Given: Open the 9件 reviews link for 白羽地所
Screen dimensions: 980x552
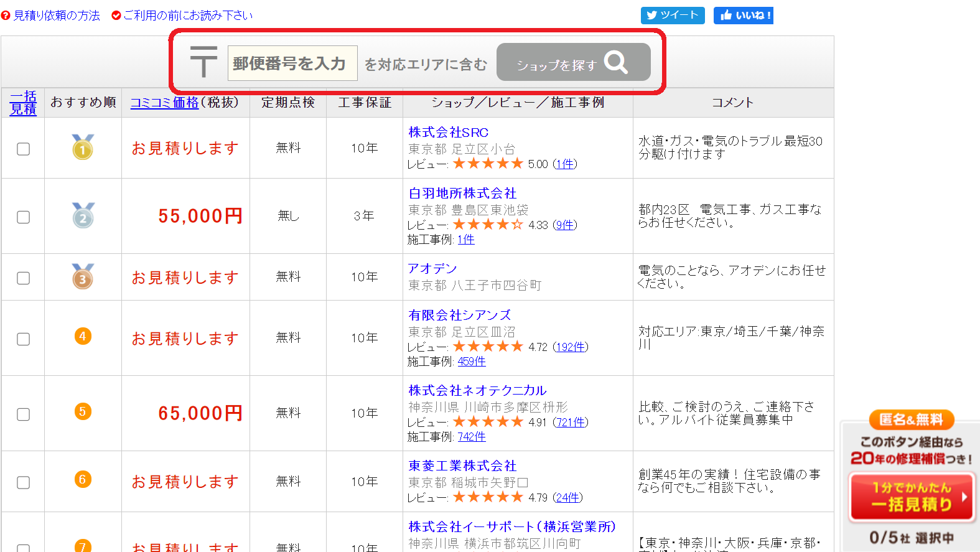Looking at the screenshot, I should click(565, 225).
